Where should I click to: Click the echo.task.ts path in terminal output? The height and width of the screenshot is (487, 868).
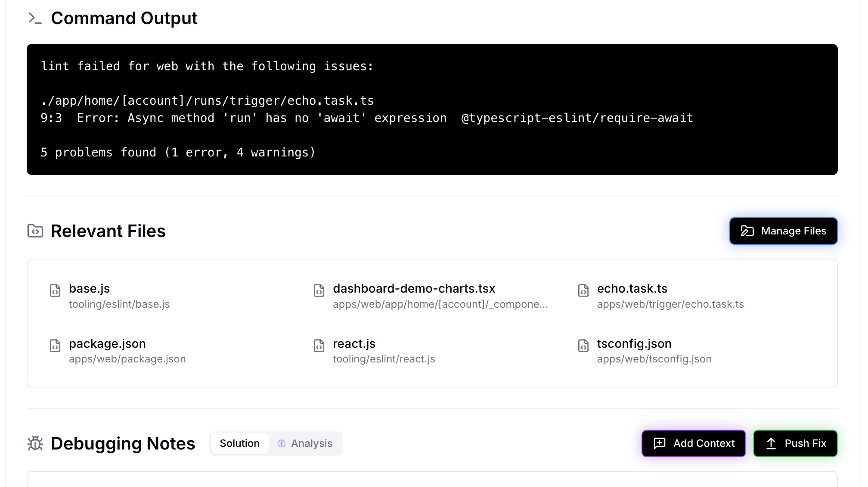207,101
